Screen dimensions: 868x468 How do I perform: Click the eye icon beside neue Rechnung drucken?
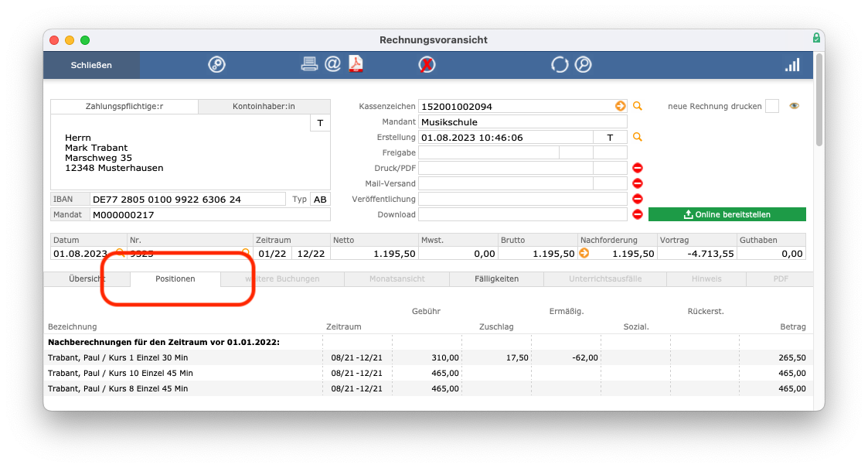795,106
